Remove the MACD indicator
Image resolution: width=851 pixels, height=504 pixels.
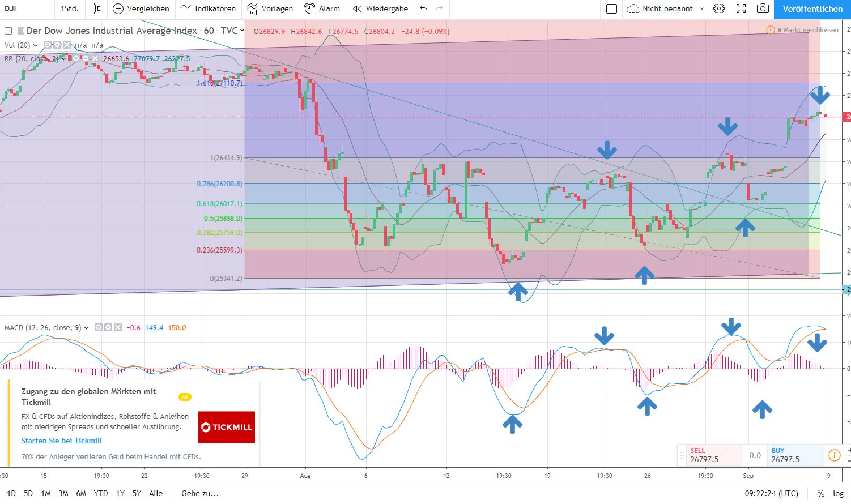(x=118, y=328)
